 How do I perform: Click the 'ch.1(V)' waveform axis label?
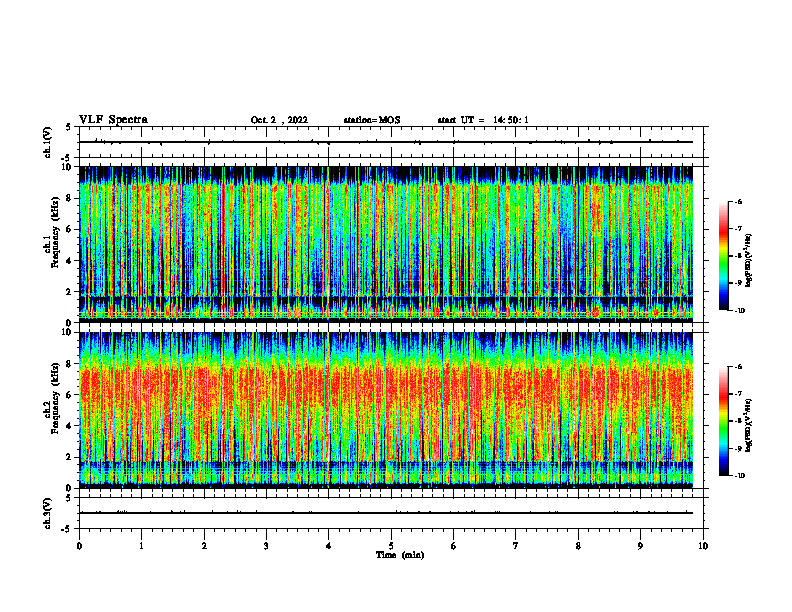coord(47,142)
